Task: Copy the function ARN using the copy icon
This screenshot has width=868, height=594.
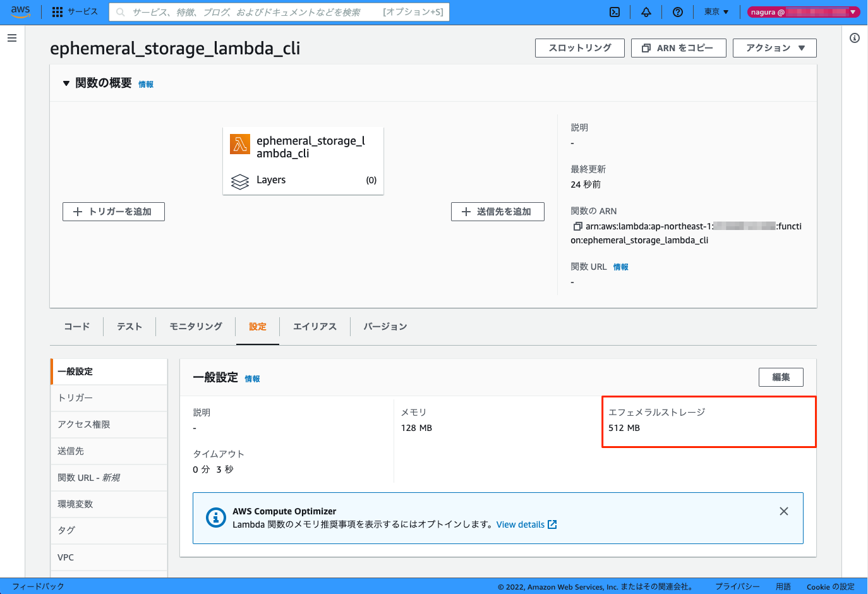Action: 577,226
